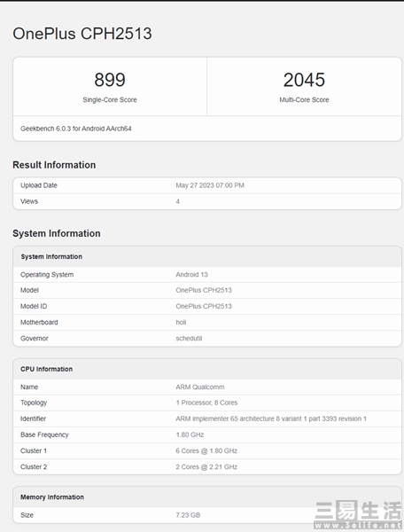Click the Result Information heading
404x532 pixels.
pyautogui.click(x=54, y=165)
